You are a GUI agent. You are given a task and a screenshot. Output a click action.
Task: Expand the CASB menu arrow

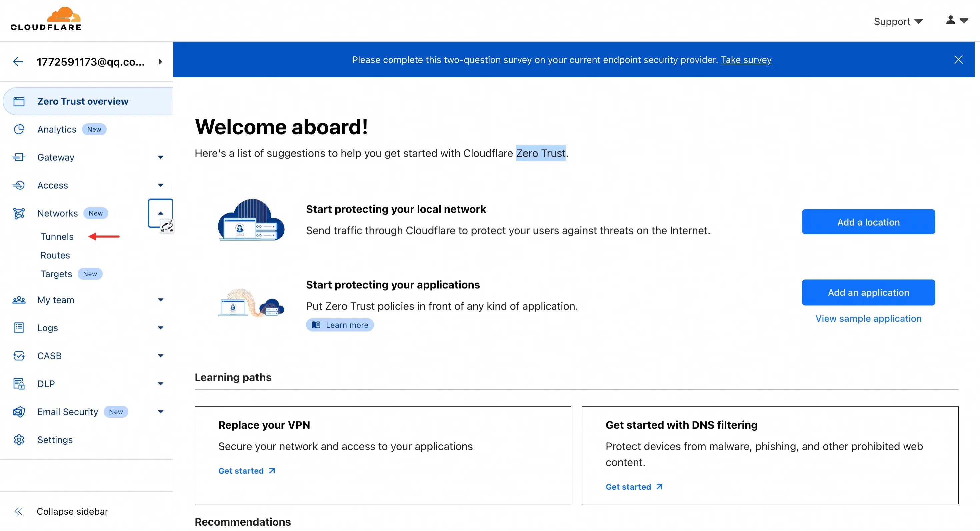(161, 356)
